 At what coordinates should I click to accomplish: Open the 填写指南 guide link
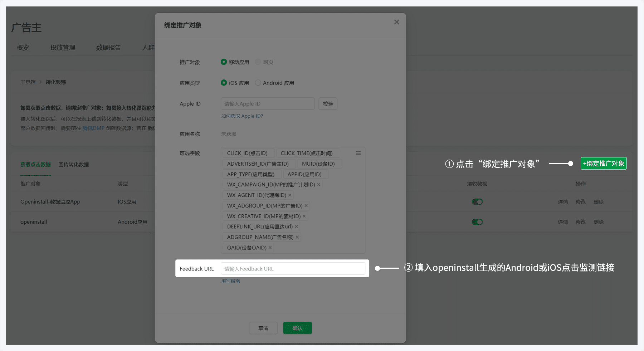coord(230,281)
